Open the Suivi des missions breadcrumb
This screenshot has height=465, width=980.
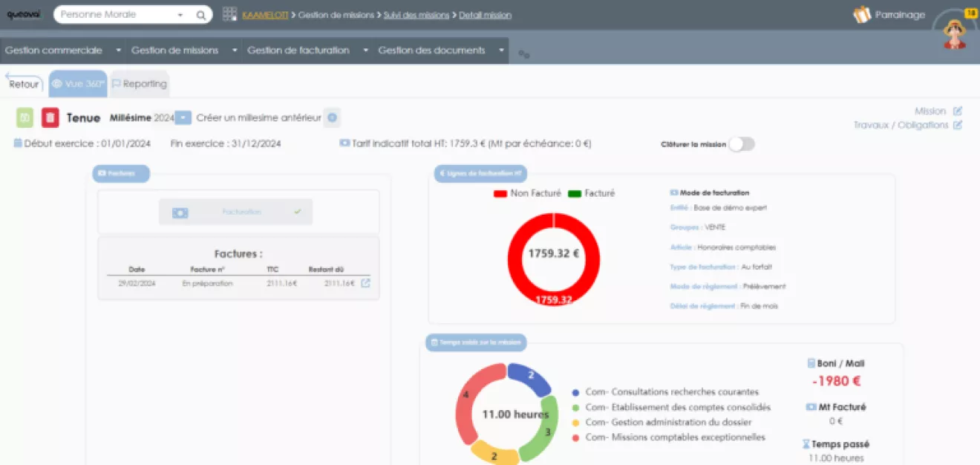416,15
